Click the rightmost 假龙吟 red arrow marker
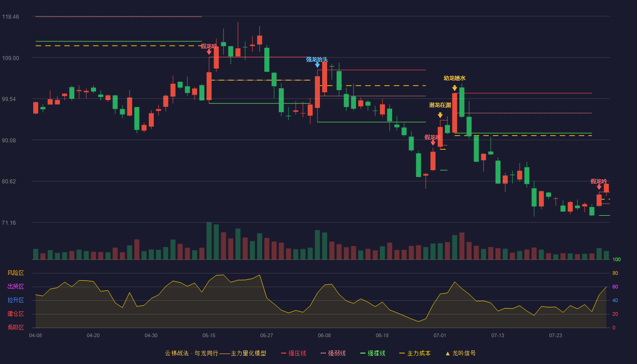The height and width of the screenshot is (364, 637). click(x=599, y=187)
